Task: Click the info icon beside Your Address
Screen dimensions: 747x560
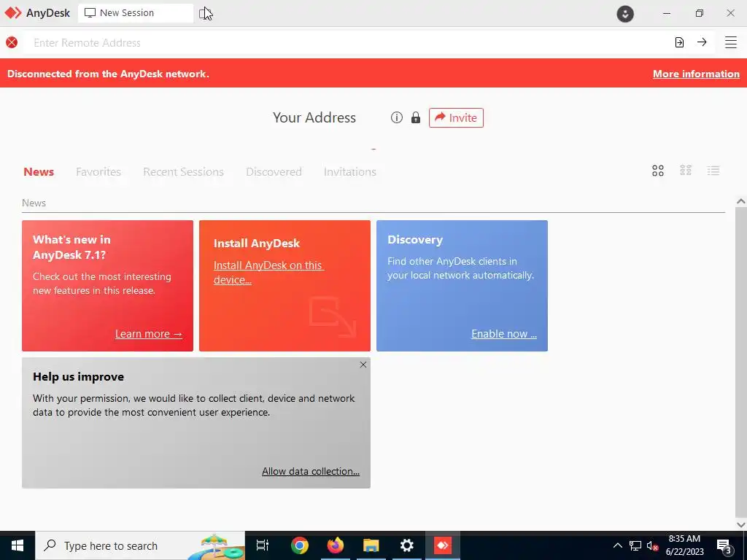Action: coord(396,117)
